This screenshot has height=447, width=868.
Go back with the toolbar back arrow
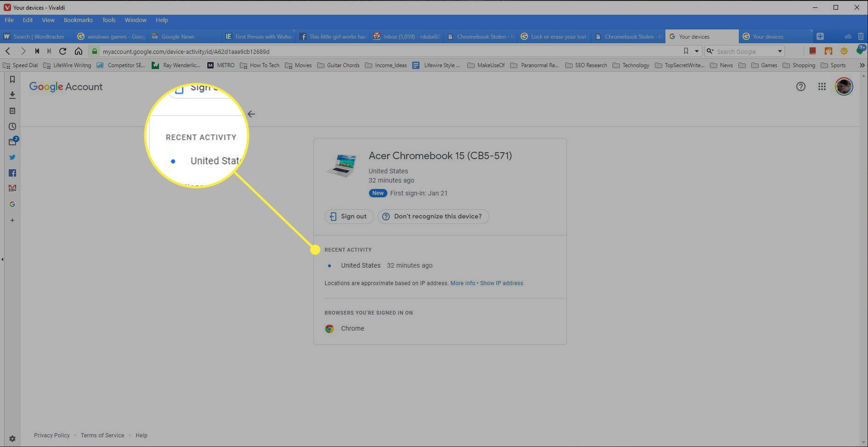coord(8,51)
